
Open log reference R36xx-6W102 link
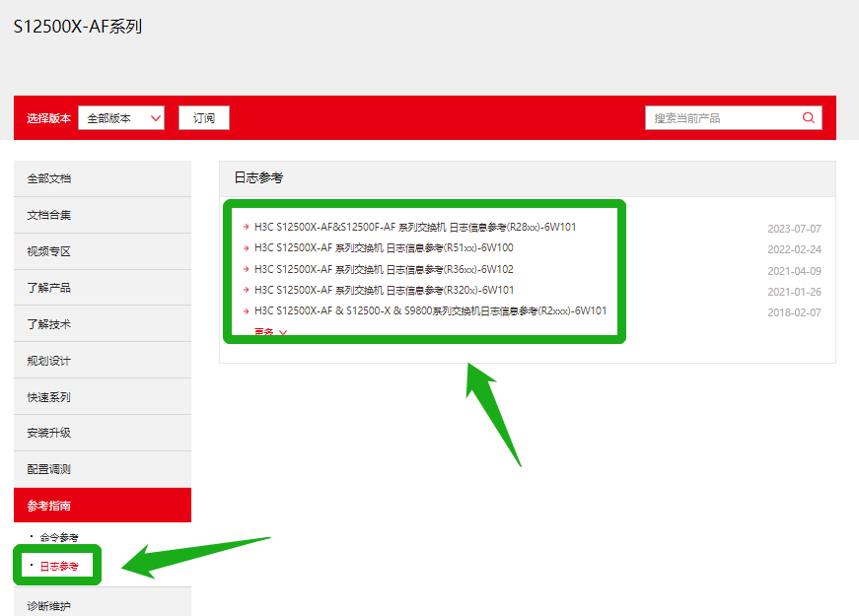pos(384,269)
